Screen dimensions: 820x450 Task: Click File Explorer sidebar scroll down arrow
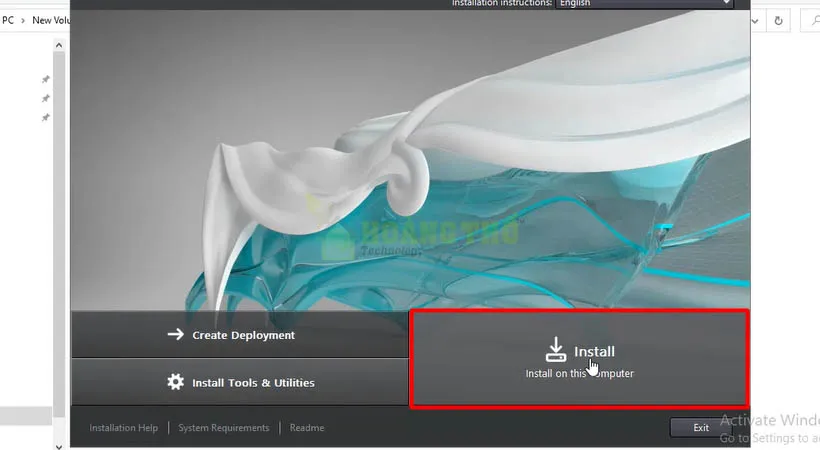(x=59, y=446)
